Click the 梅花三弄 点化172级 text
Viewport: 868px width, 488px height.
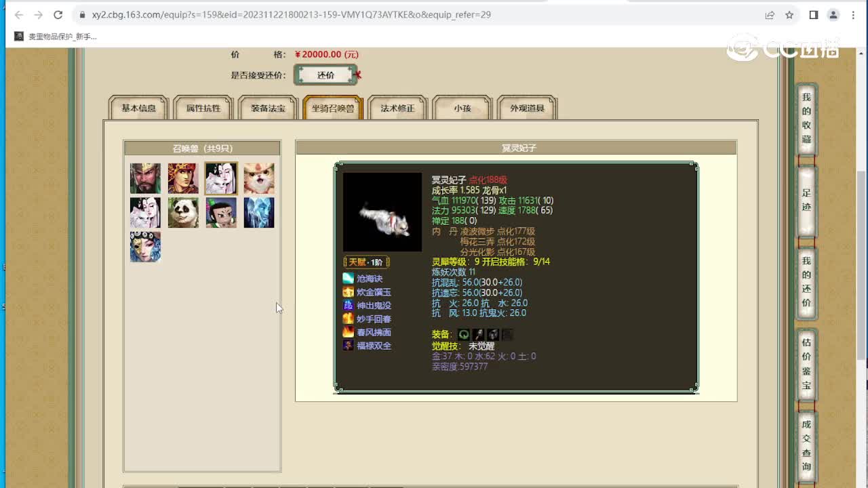click(498, 241)
